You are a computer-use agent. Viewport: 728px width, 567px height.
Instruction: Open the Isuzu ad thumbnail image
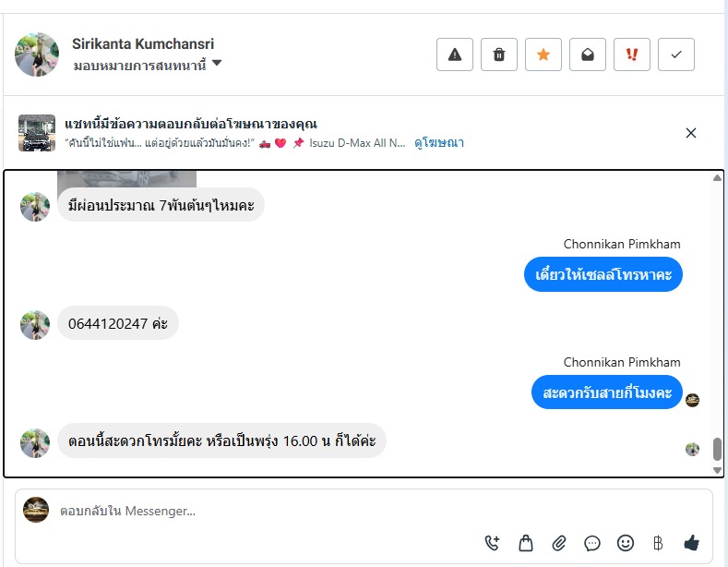(37, 133)
